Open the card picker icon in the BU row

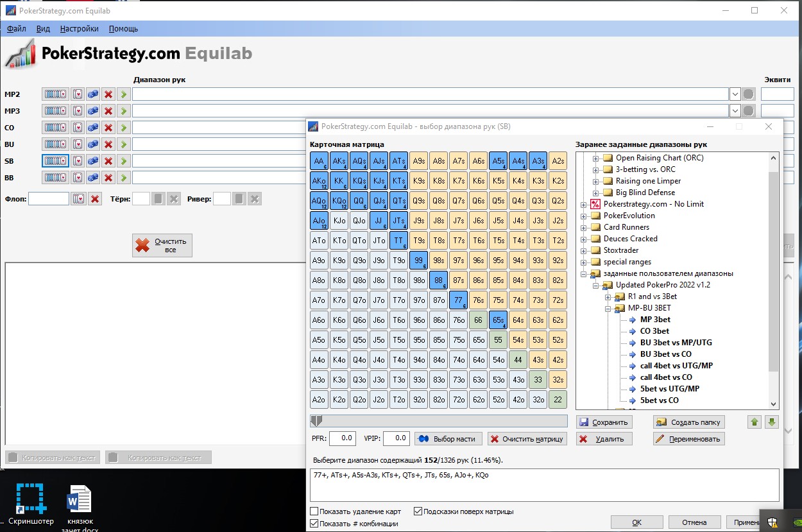point(78,144)
